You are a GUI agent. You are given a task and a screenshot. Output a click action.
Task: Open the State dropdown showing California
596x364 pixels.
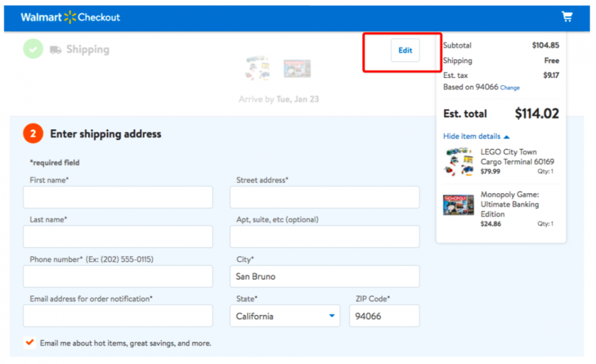[x=285, y=316]
